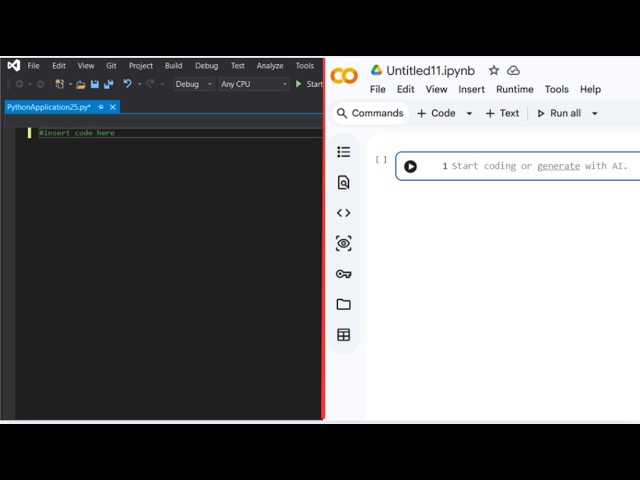Open the Colab Help menu
Viewport: 640px width, 480px height.
tap(591, 89)
